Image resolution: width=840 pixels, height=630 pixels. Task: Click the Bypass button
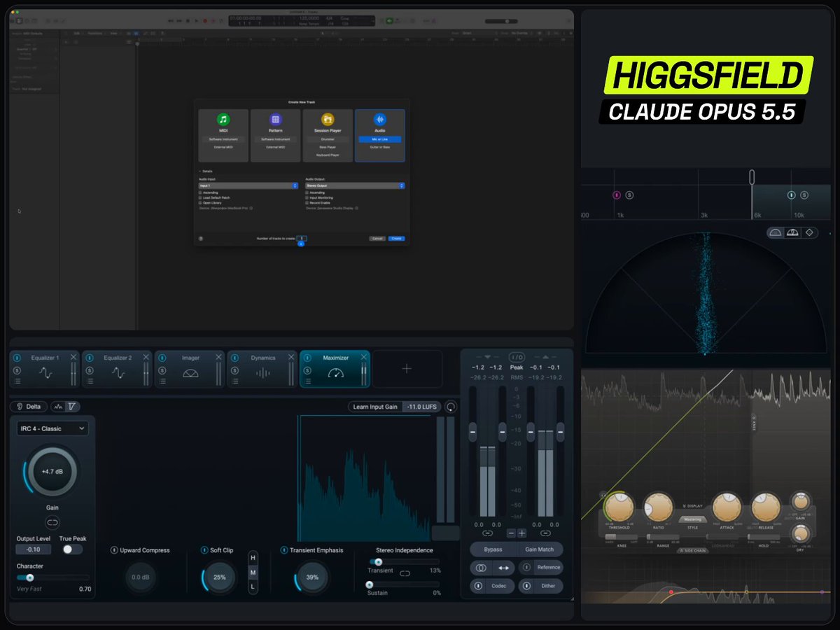[493, 549]
